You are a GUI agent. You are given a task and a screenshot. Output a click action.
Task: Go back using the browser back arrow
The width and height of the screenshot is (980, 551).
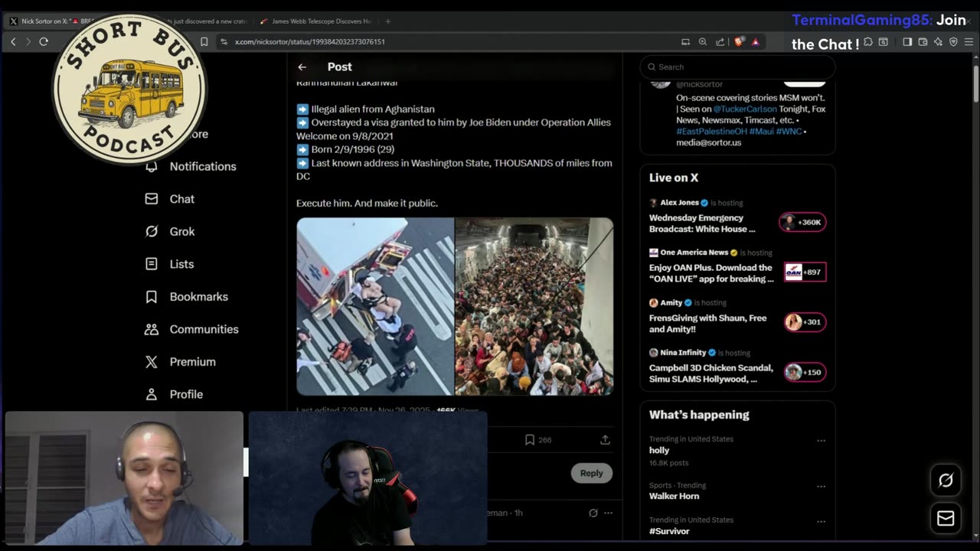click(x=13, y=41)
